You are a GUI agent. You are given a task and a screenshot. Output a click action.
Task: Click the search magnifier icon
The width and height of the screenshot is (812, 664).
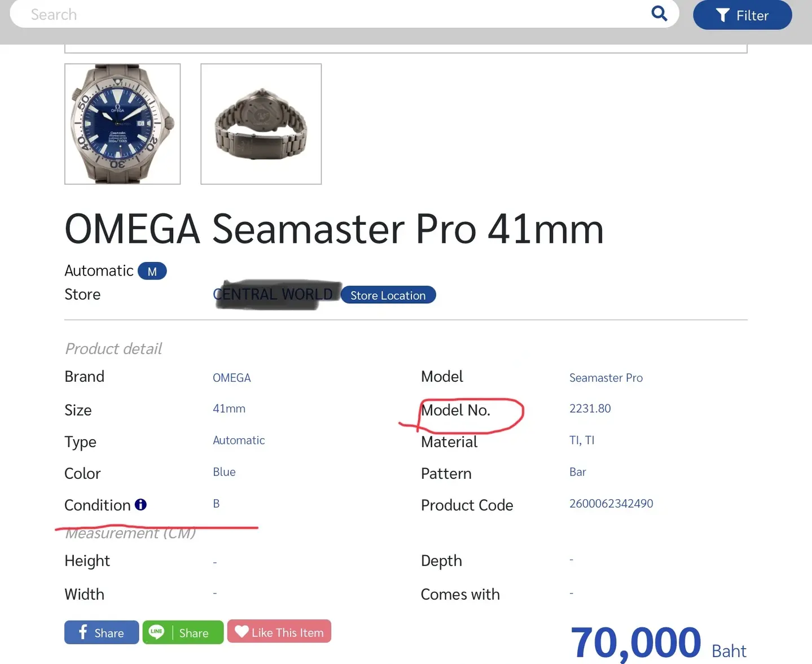click(x=659, y=13)
